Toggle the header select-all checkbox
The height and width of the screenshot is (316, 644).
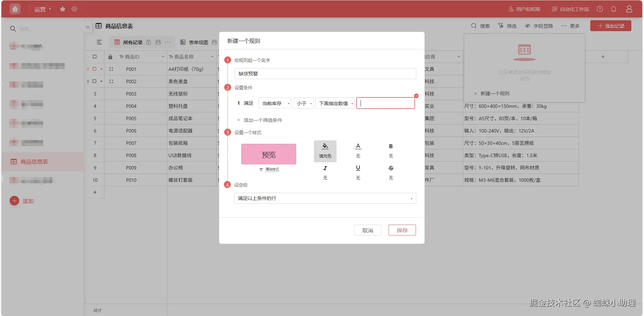coord(95,56)
